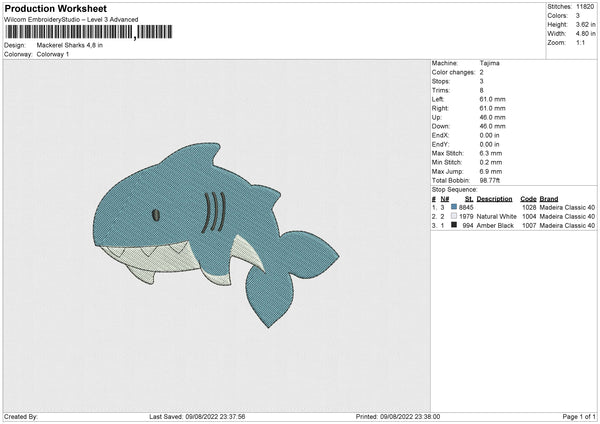Click thread code 1007
Image resolution: width=600 pixels, height=424 pixels.
coord(529,226)
